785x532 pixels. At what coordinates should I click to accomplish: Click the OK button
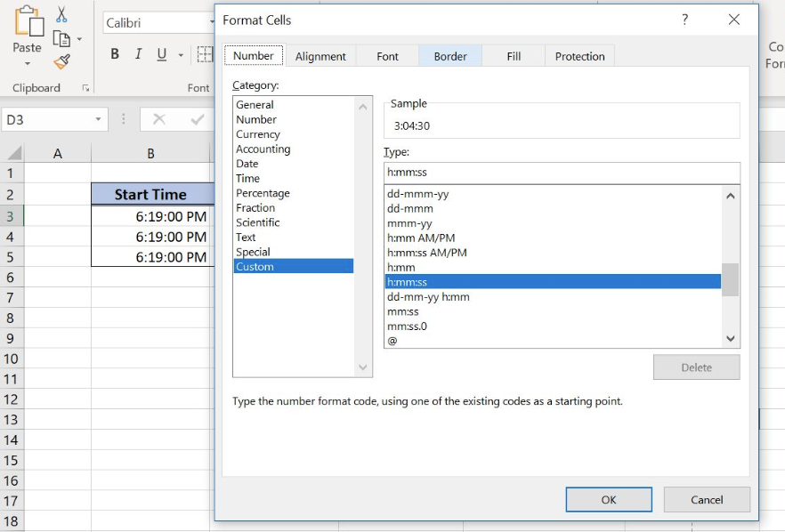coord(609,499)
